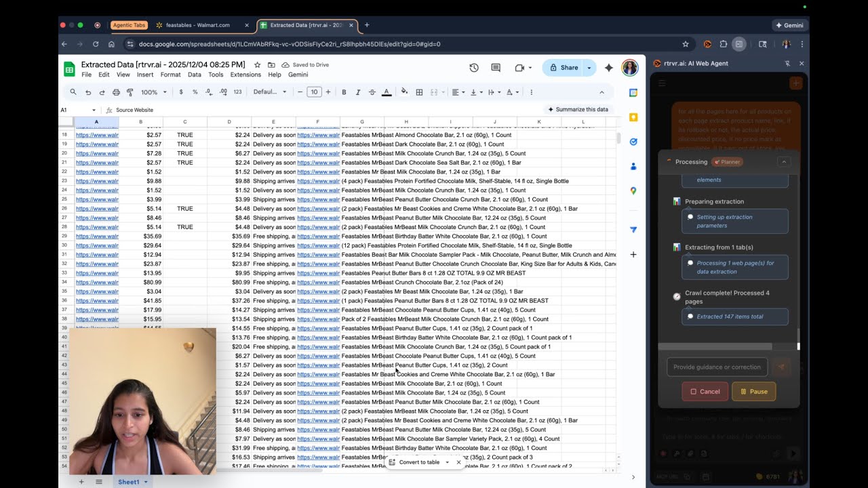The image size is (868, 488).
Task: Bookmark this page in the address bar
Action: 686,44
